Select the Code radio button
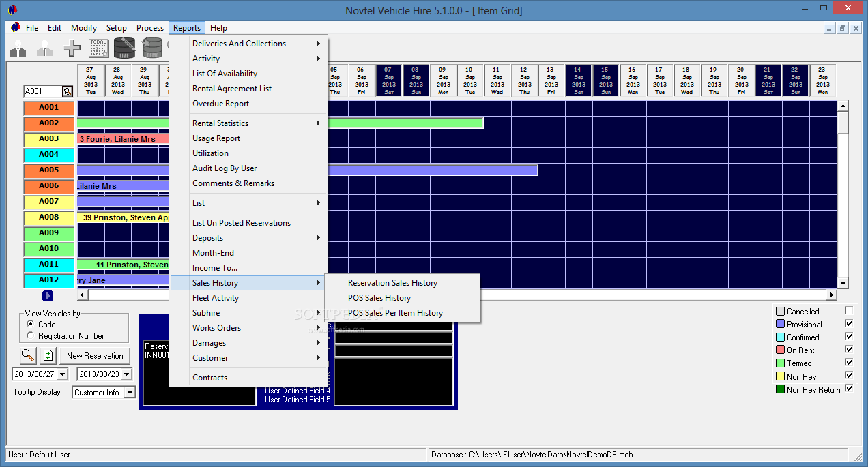Image resolution: width=868 pixels, height=467 pixels. click(30, 325)
